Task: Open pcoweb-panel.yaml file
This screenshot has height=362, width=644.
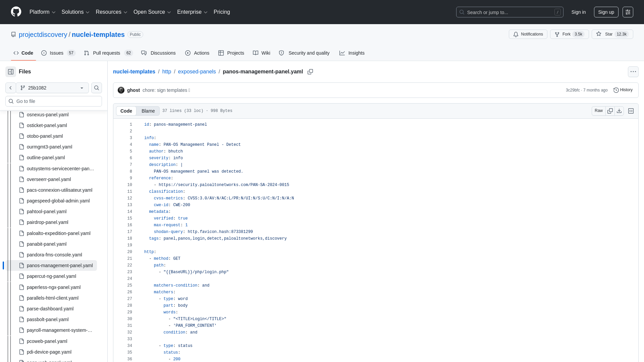Action: point(47,341)
